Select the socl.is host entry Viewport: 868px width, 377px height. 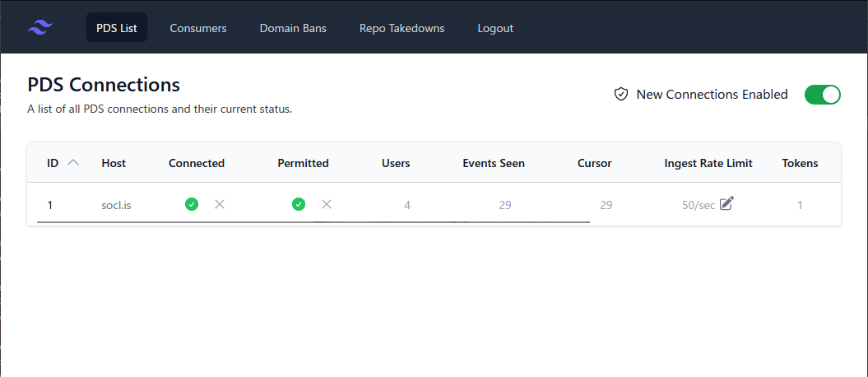pos(116,205)
